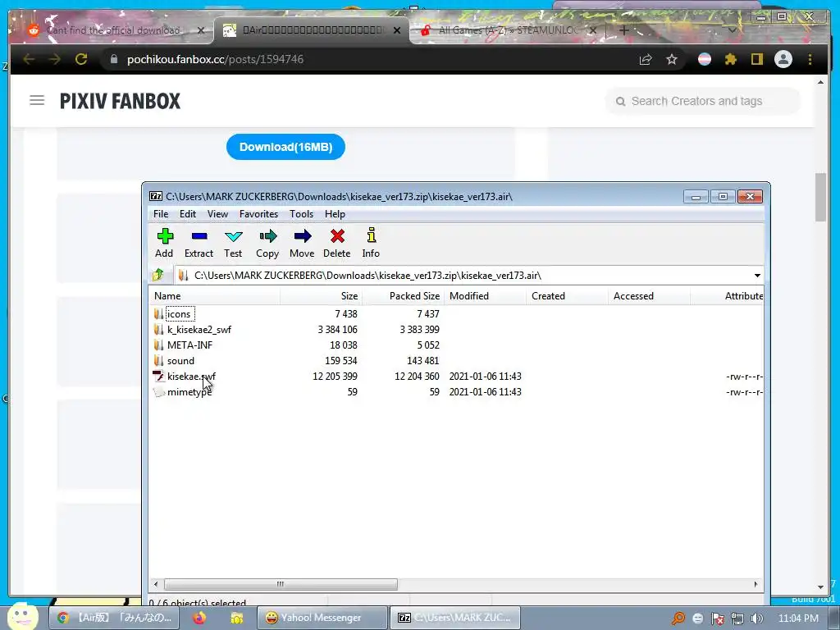Sort by Modified column header

pyautogui.click(x=485, y=295)
